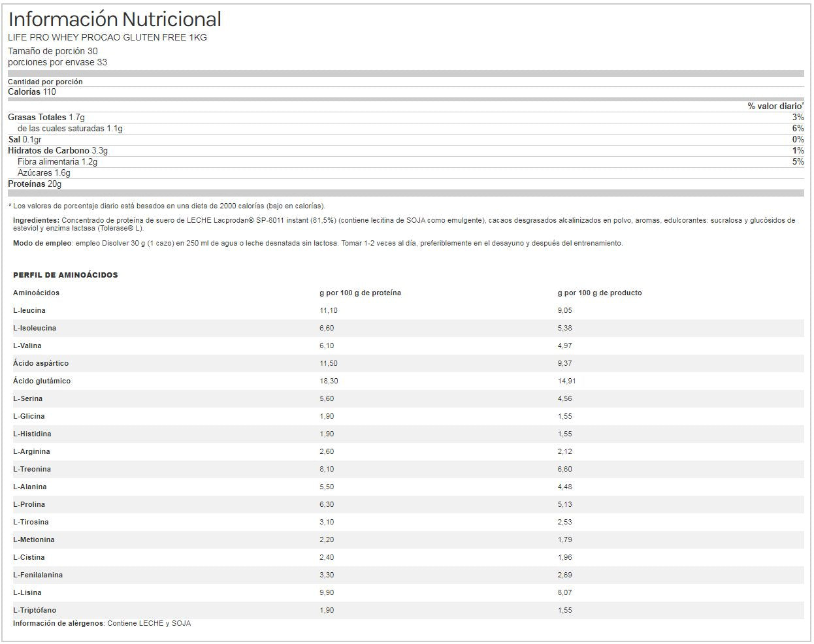This screenshot has width=814, height=644.
Task: Click the 11,50 value for Ácido aspártico
Action: (x=329, y=363)
